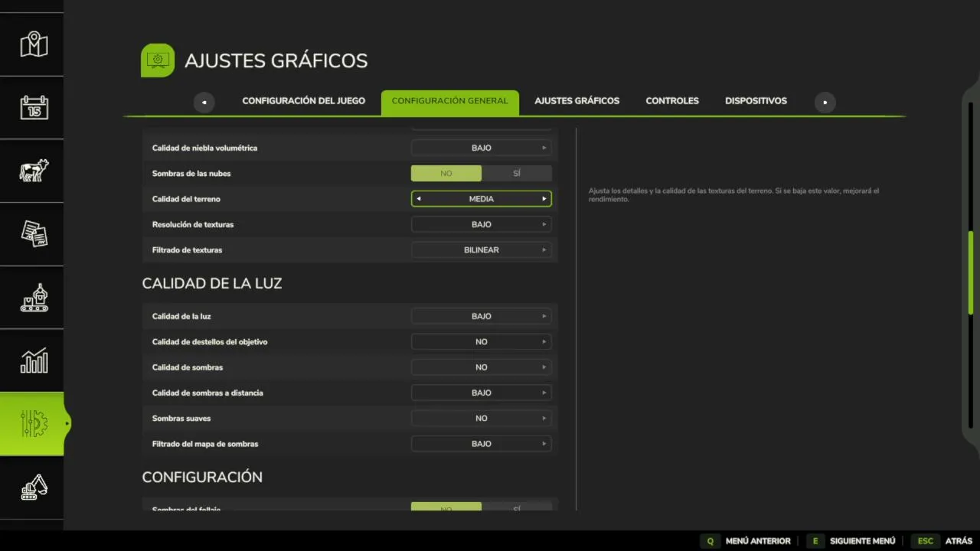The height and width of the screenshot is (551, 980).
Task: Click the E key icon in footer
Action: click(x=815, y=541)
